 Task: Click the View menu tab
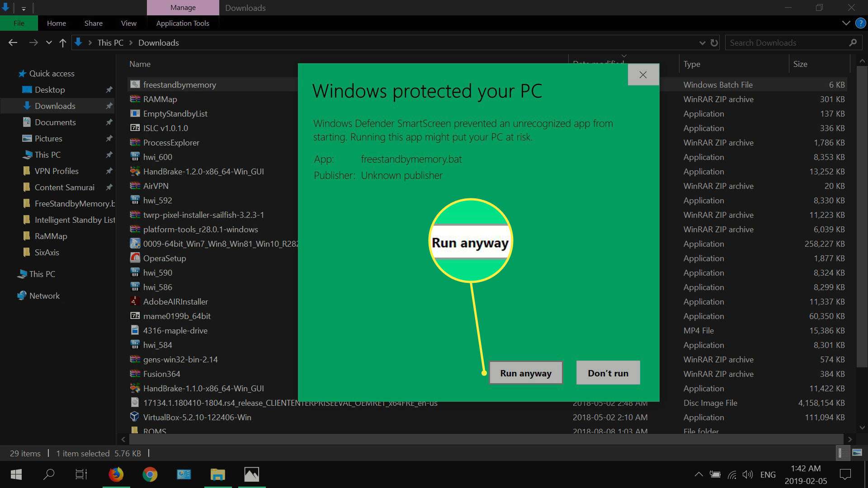click(x=128, y=23)
